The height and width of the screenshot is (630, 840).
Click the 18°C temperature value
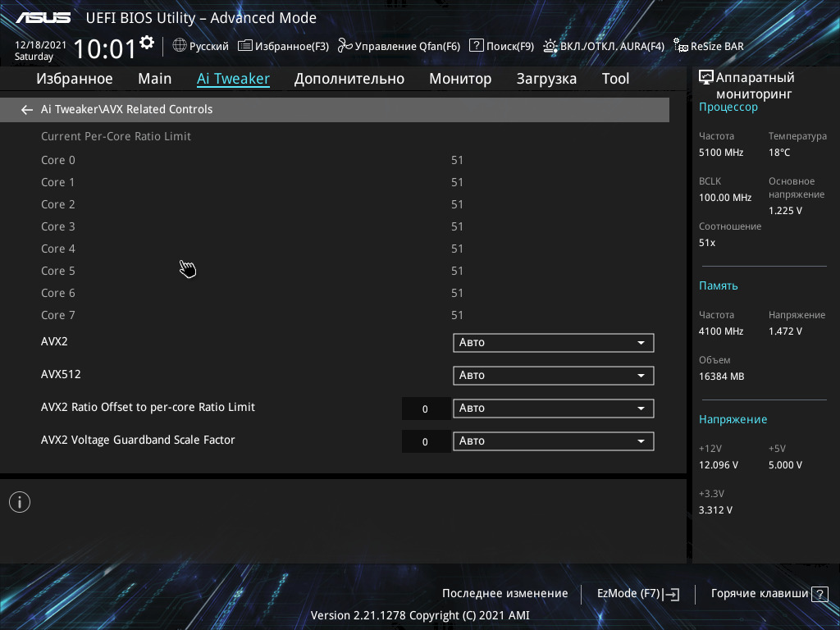pyautogui.click(x=779, y=153)
